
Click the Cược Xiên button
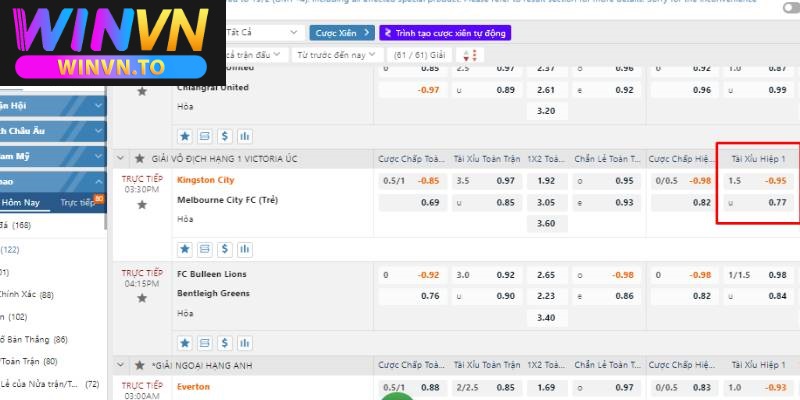pos(341,33)
